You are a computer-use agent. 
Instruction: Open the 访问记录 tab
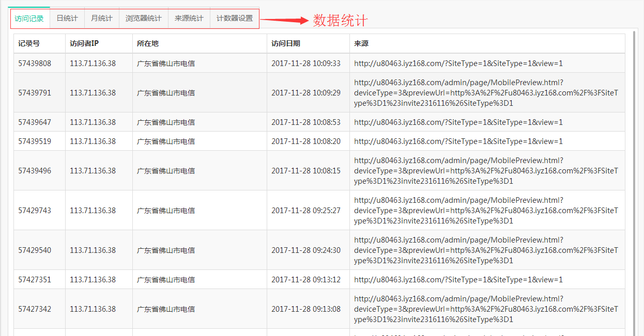[x=29, y=19]
